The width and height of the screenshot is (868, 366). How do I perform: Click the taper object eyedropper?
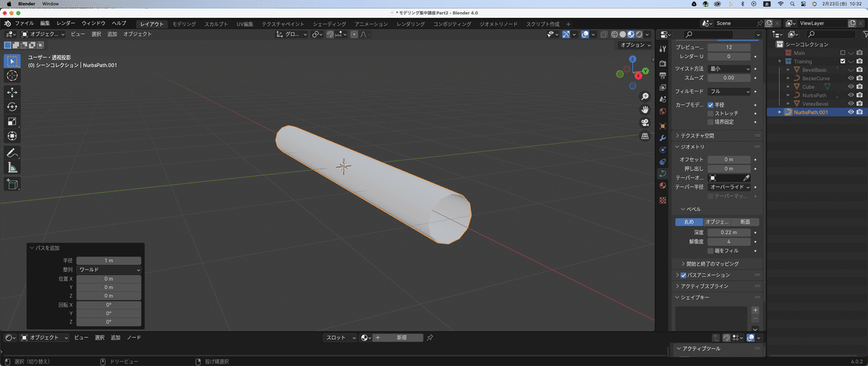click(747, 177)
